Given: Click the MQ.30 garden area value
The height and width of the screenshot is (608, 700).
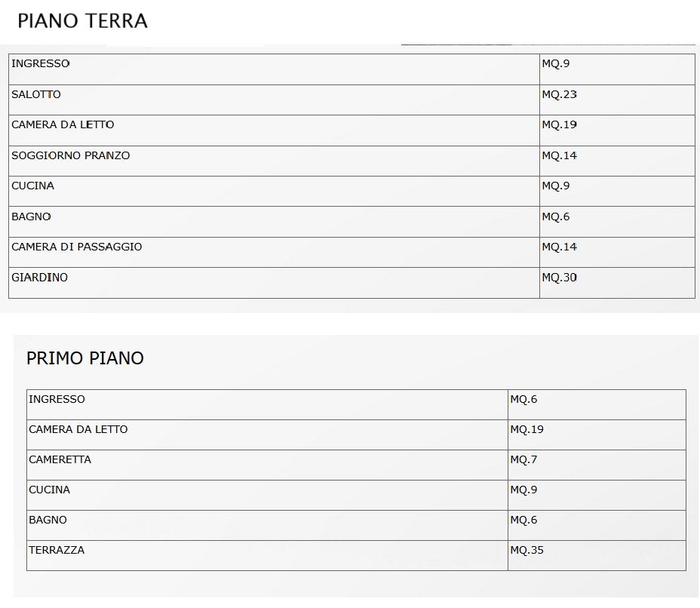Looking at the screenshot, I should (559, 278).
